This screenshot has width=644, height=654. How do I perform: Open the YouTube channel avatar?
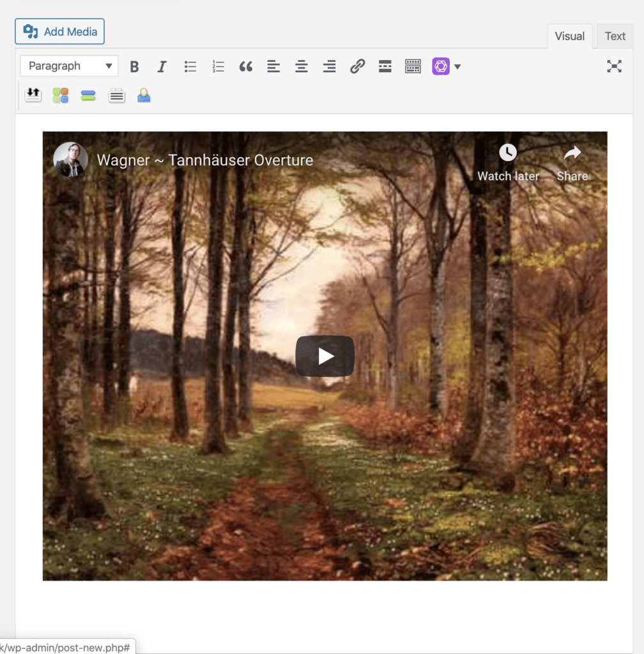(x=70, y=159)
